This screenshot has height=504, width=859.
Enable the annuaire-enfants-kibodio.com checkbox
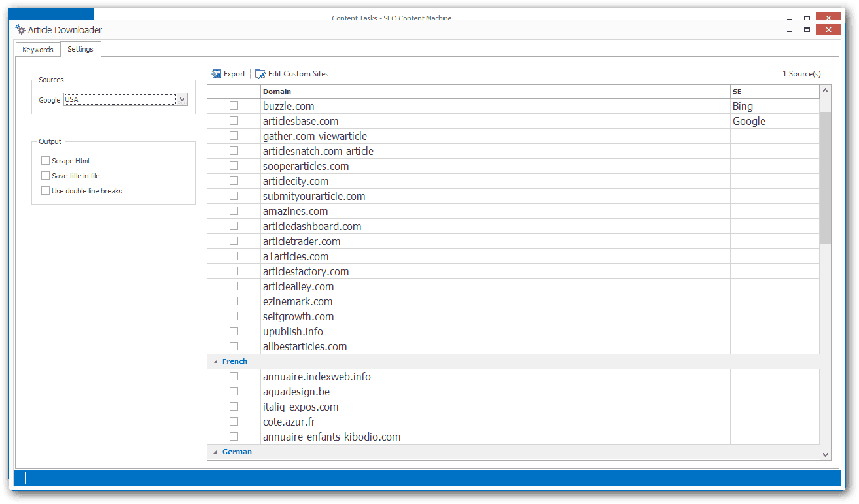pos(234,437)
